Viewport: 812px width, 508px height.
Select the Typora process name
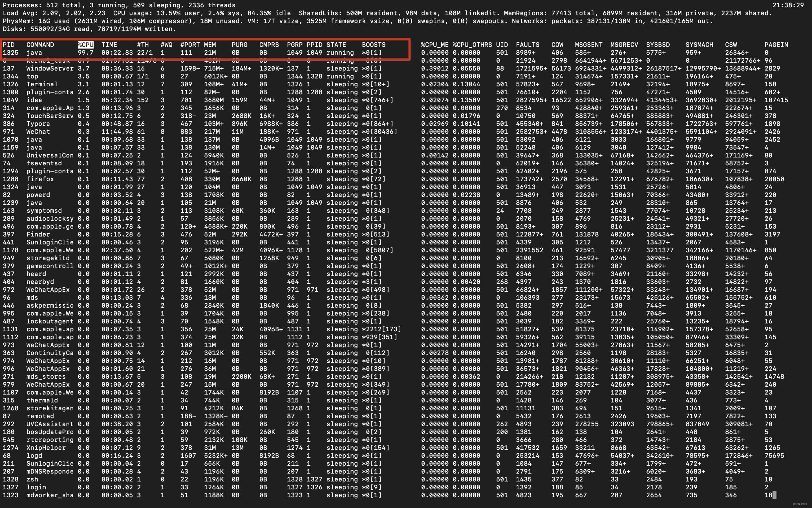[x=38, y=124]
